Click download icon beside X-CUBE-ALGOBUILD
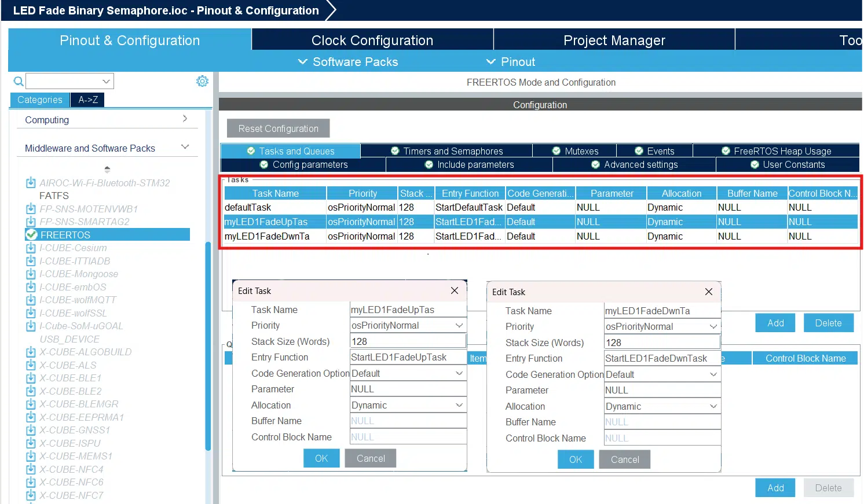864x504 pixels. click(31, 352)
